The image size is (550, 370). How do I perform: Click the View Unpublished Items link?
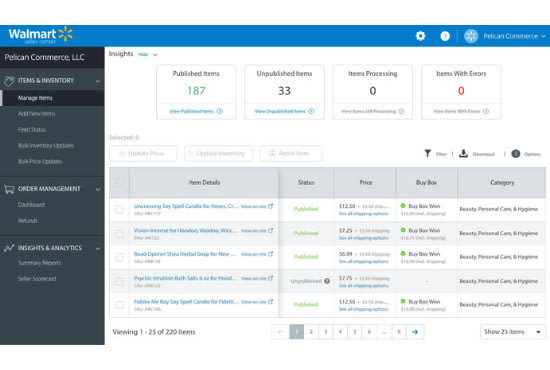coord(280,111)
